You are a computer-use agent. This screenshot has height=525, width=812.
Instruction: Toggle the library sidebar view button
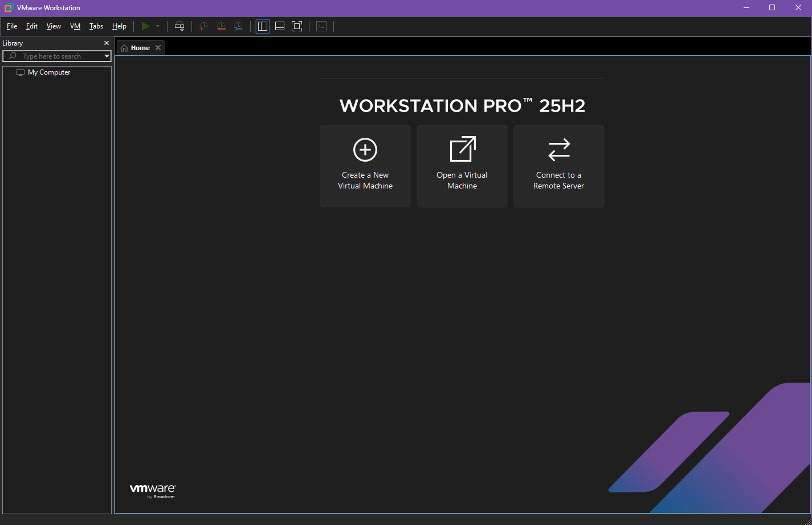click(x=263, y=26)
